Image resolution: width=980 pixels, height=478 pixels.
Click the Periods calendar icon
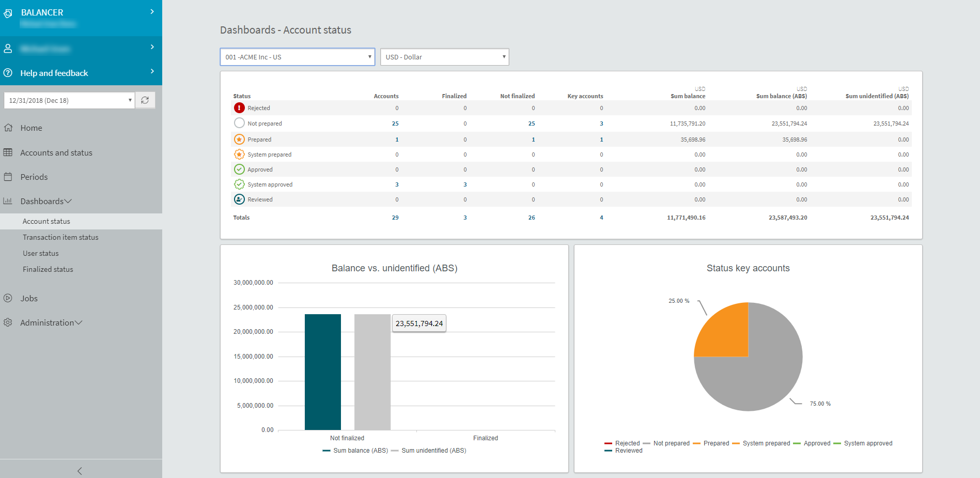point(8,177)
